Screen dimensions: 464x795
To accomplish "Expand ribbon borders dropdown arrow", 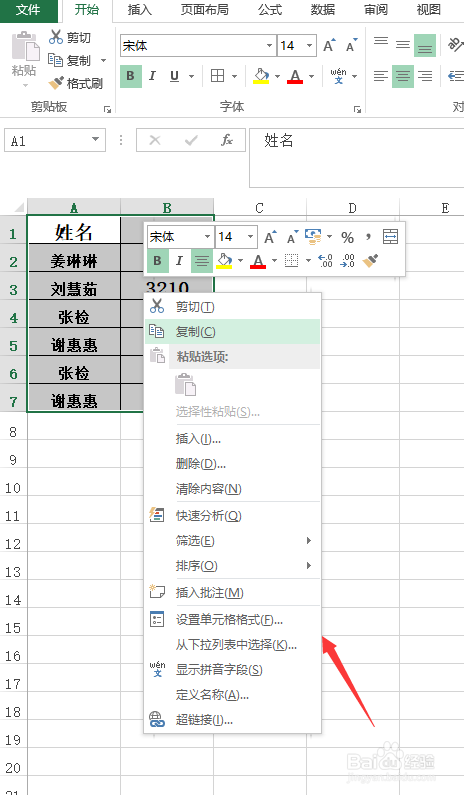I will tap(234, 76).
